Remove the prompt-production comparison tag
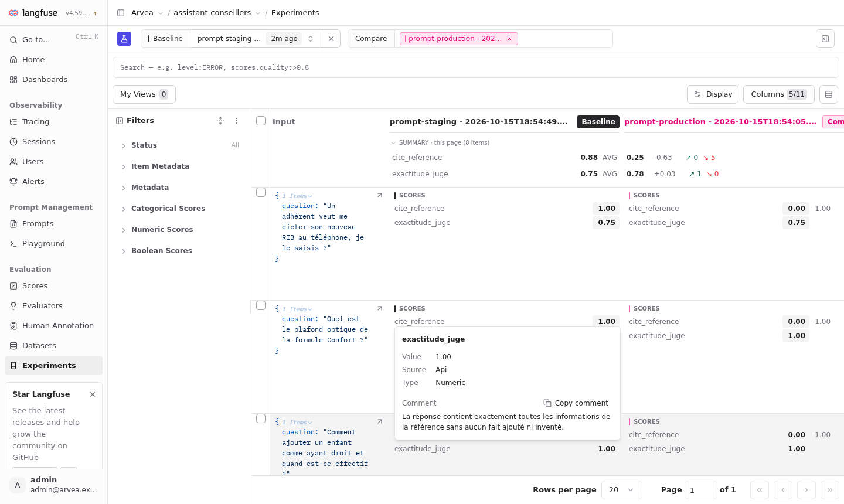This screenshot has height=504, width=844. coord(509,39)
